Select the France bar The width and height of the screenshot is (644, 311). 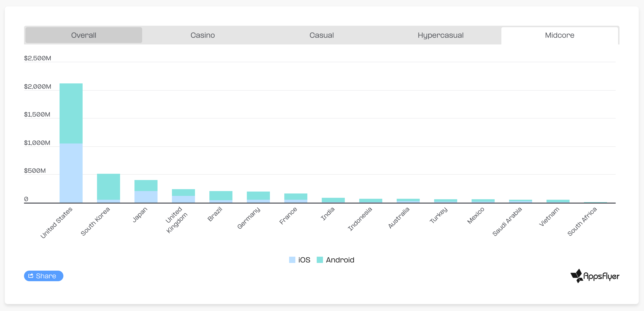[296, 198]
